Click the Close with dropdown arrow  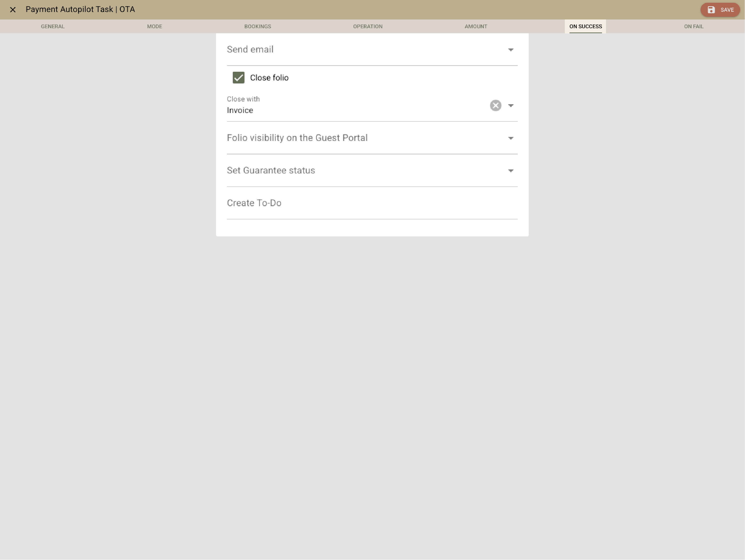pos(511,105)
